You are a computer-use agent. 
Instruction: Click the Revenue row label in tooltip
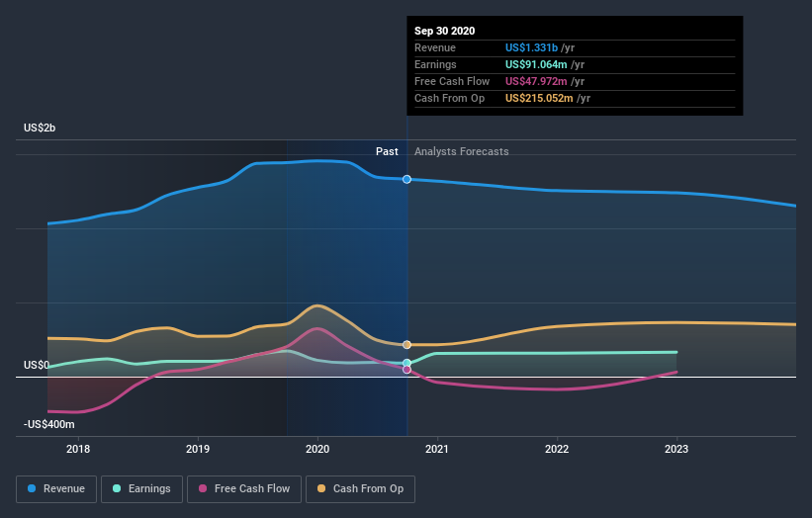[435, 47]
